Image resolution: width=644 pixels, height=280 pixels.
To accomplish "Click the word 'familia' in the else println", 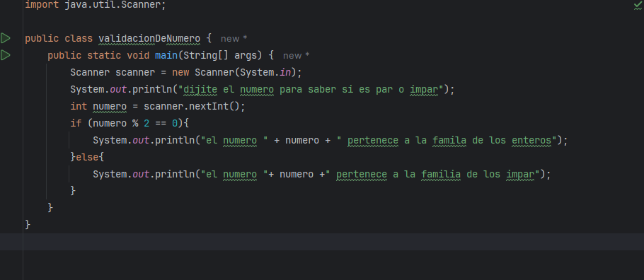I will [x=441, y=174].
